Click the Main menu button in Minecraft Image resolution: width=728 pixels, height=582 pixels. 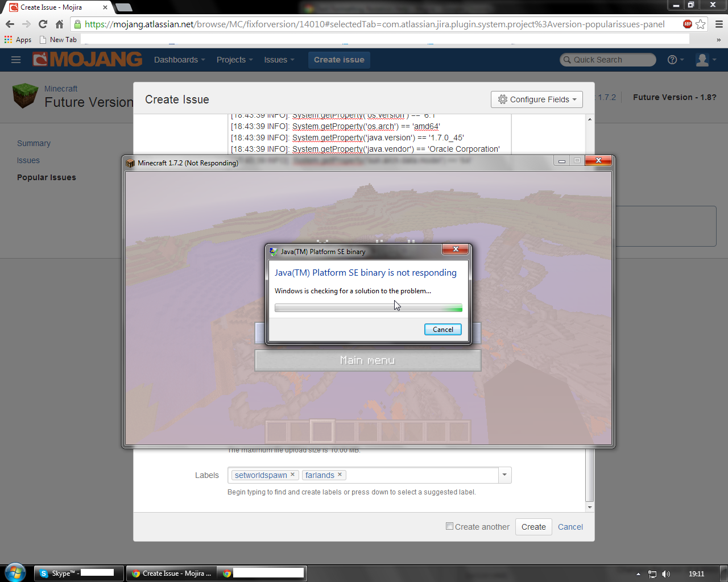368,360
